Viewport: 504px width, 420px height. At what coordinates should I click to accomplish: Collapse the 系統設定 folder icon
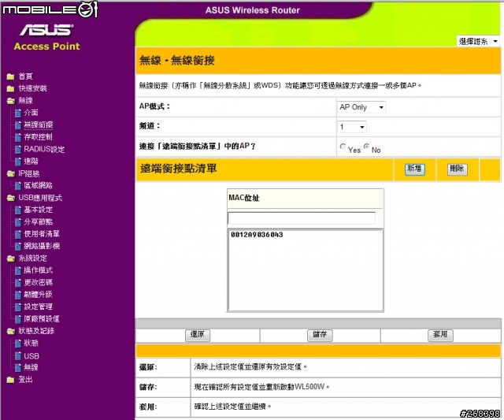pyautogui.click(x=10, y=258)
